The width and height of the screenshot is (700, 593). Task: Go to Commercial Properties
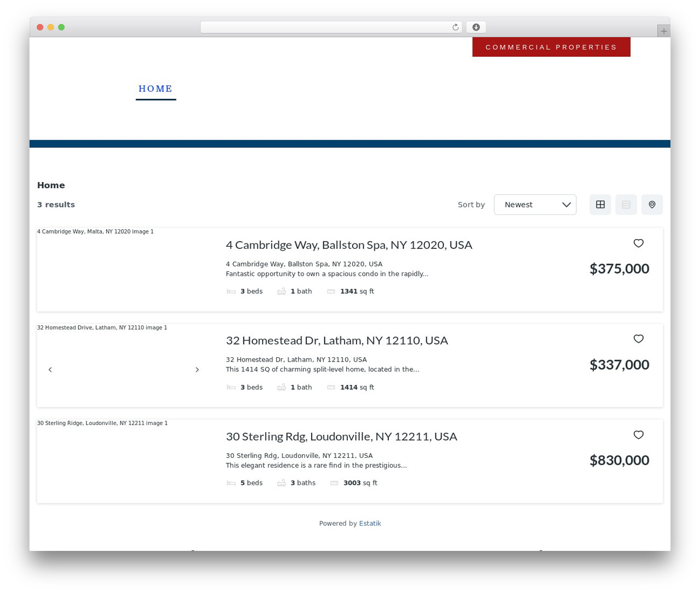pos(551,47)
